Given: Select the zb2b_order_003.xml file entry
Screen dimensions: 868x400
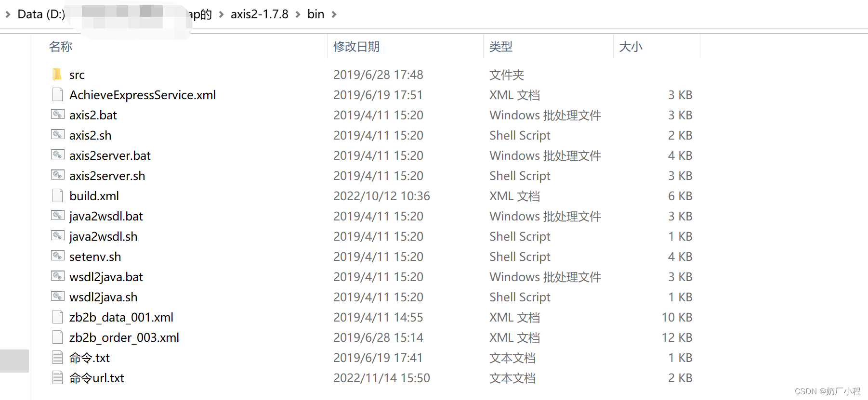Looking at the screenshot, I should click(124, 337).
